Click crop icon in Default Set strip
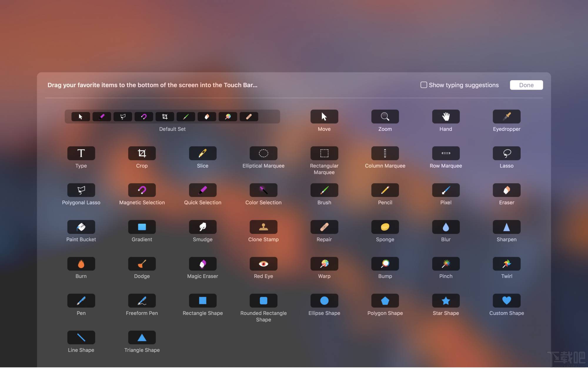Viewport: 588px width, 369px height. pyautogui.click(x=165, y=117)
